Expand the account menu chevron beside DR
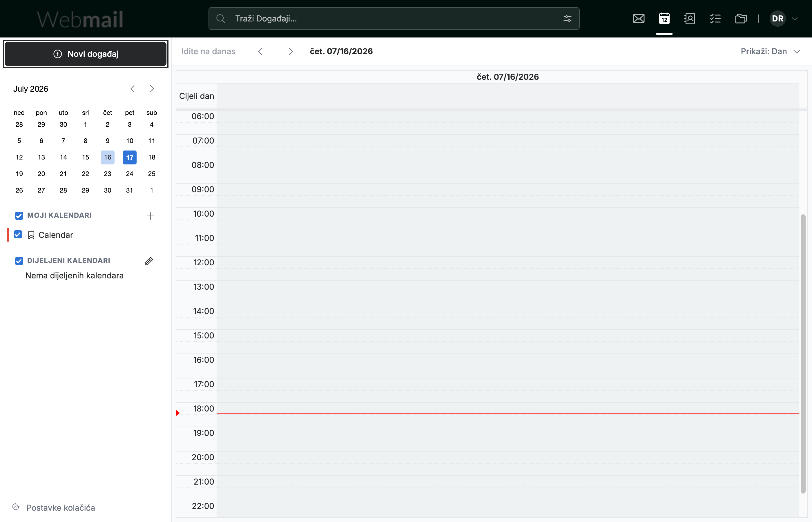Image resolution: width=812 pixels, height=522 pixels. pos(794,19)
